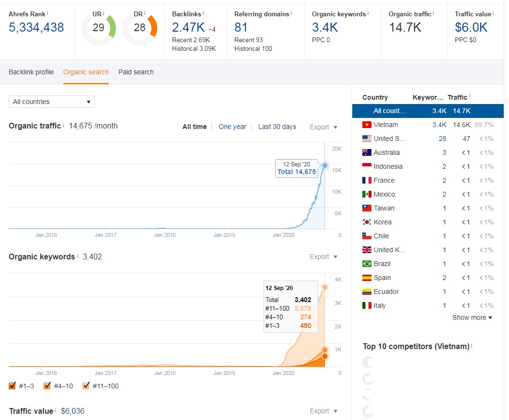Click the DR 28 donut gauge

140,29
